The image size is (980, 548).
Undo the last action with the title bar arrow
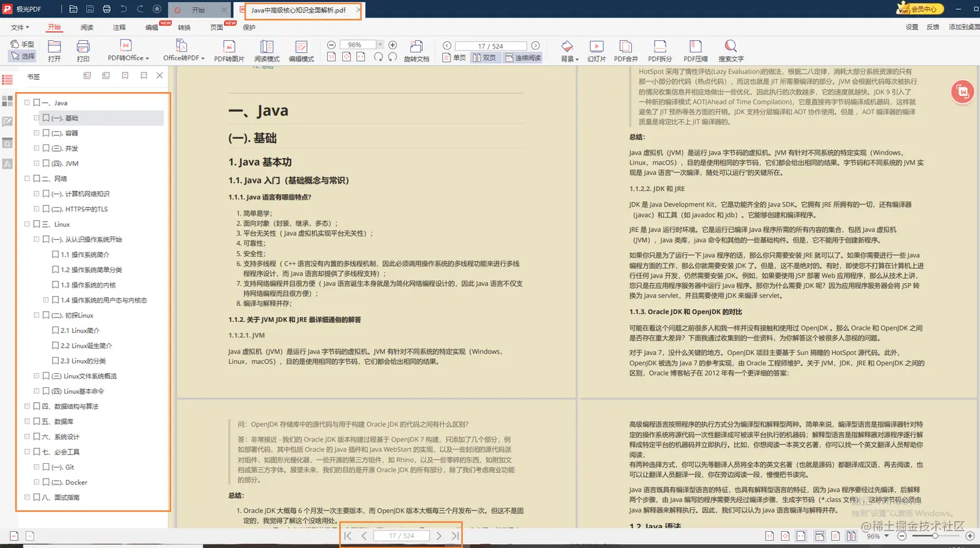pyautogui.click(x=123, y=9)
